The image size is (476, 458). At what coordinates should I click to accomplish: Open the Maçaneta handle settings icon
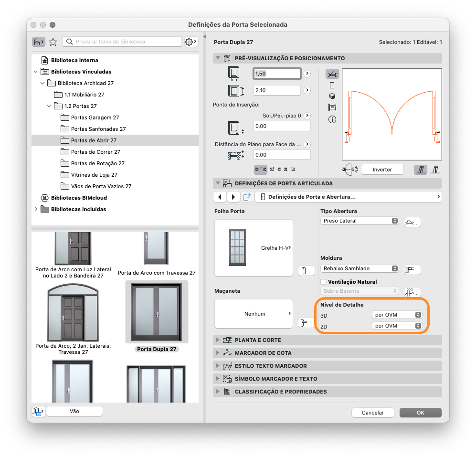307,323
